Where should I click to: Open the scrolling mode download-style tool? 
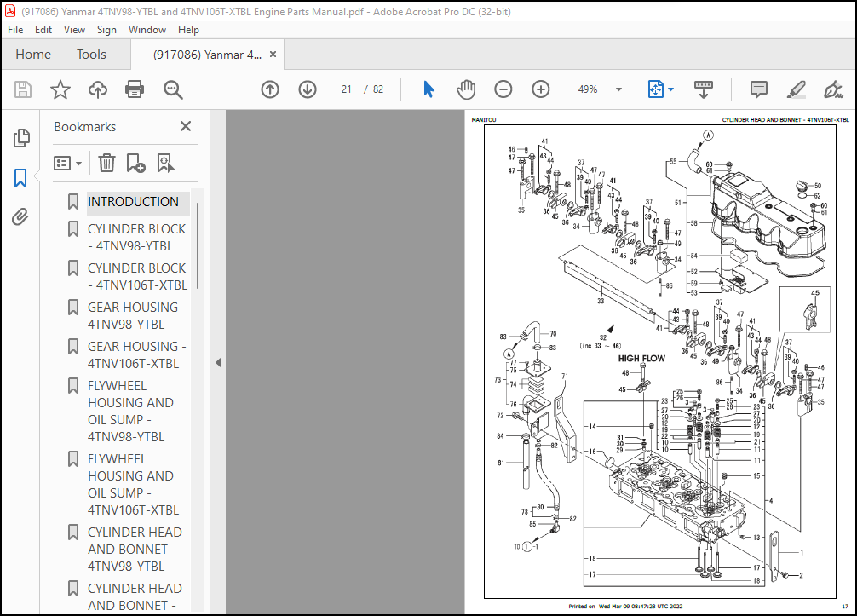click(704, 89)
